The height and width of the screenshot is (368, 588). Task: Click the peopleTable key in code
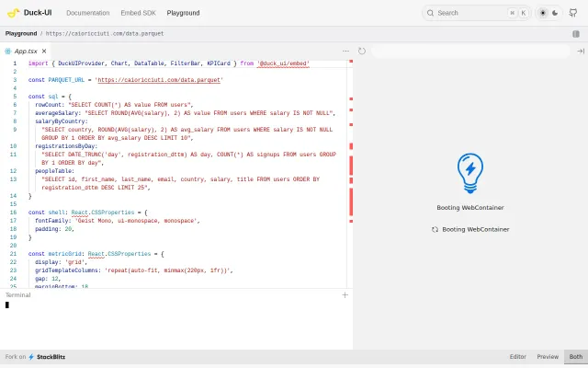pos(55,171)
